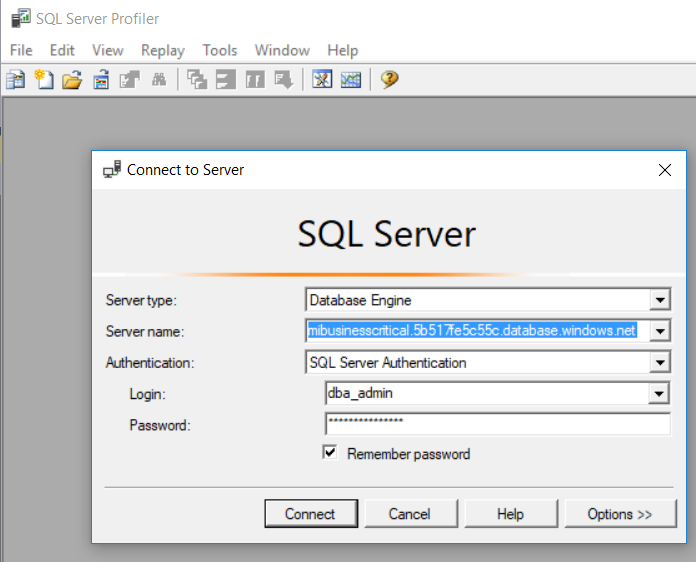Image resolution: width=696 pixels, height=562 pixels.
Task: Click the yellow question mark Help icon
Action: [390, 80]
